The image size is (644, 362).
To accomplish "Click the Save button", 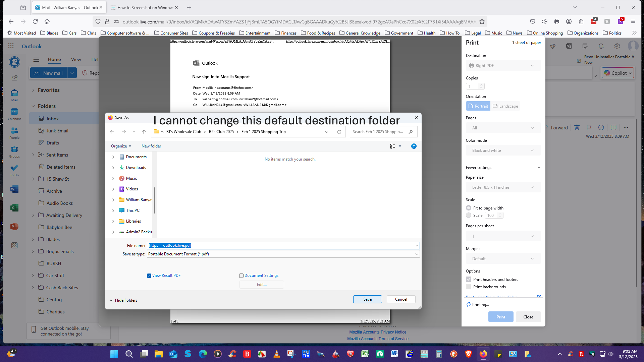I will [367, 299].
